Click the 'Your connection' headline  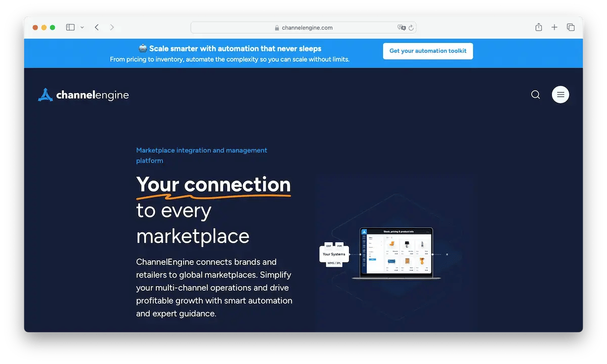[x=213, y=185]
